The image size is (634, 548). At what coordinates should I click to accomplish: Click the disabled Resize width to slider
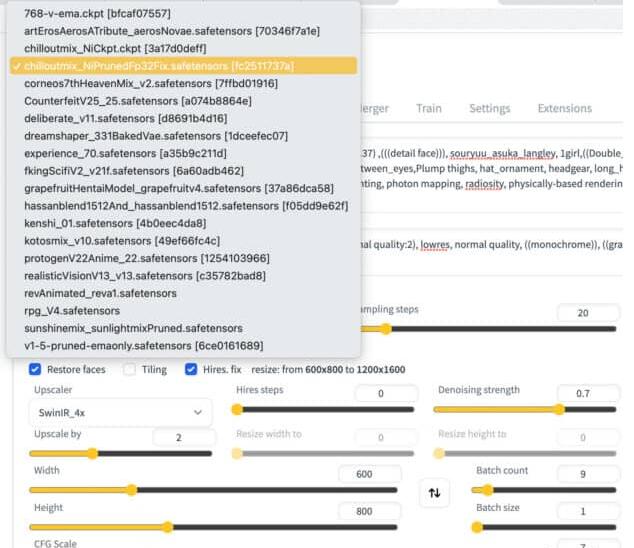click(x=323, y=454)
